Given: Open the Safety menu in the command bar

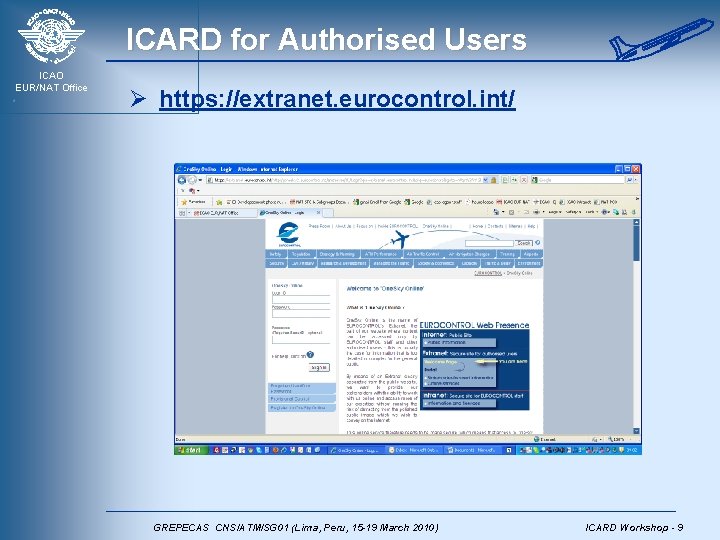Looking at the screenshot, I should 573,212.
